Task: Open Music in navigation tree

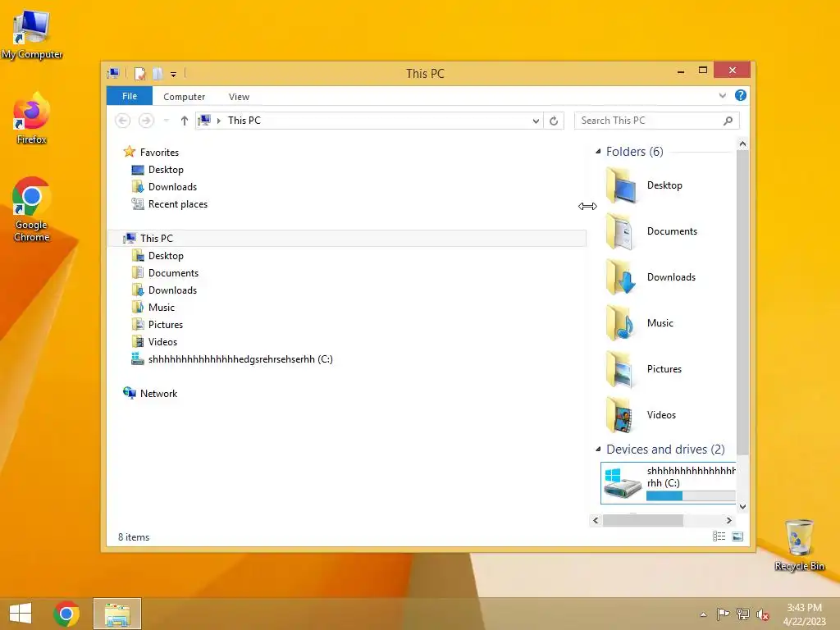Action: [x=162, y=308]
